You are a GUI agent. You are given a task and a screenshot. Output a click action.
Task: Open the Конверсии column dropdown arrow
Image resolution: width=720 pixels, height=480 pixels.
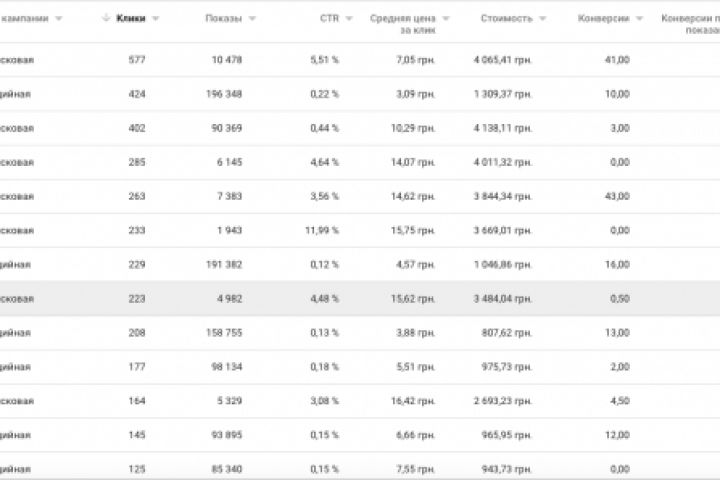[x=640, y=19]
